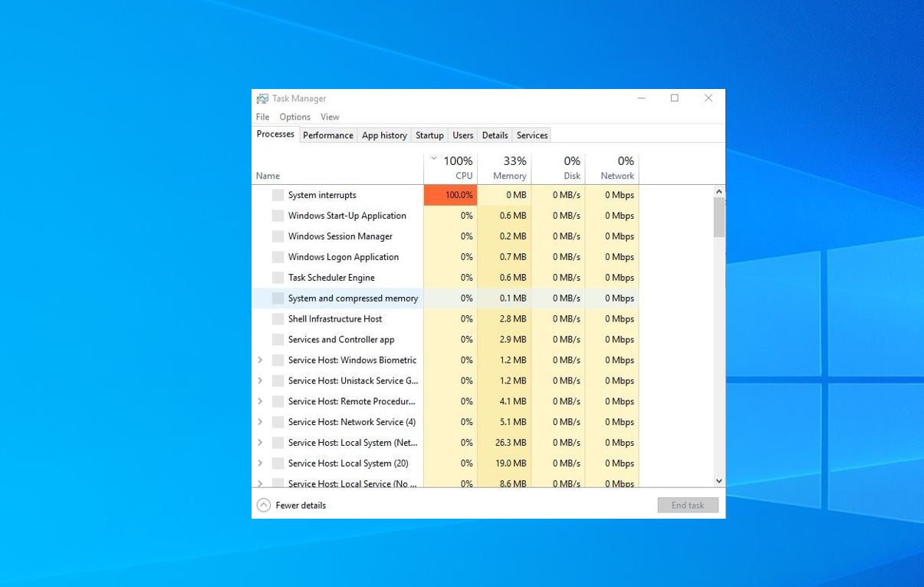Click the Services and Controller app icon

[x=278, y=339]
